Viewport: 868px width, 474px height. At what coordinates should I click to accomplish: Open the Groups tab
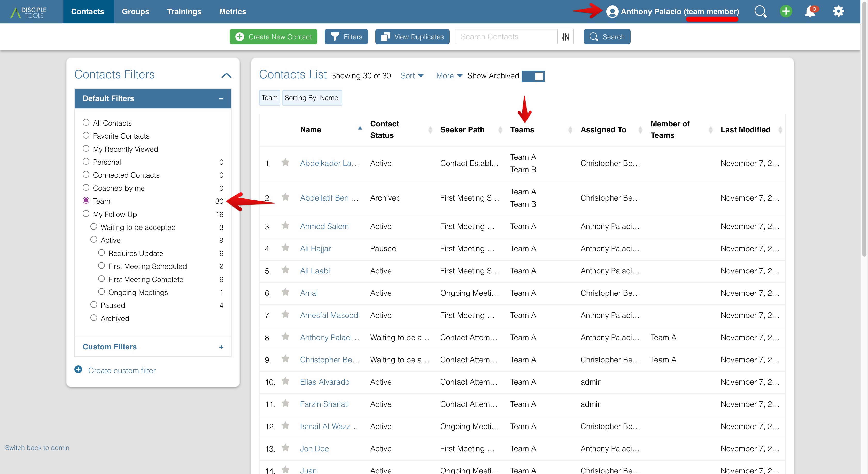coord(135,11)
